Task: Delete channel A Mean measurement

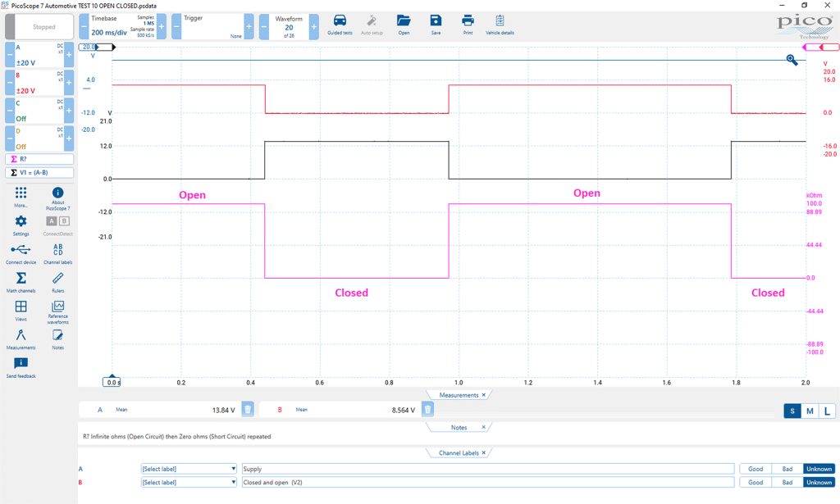Action: point(248,410)
